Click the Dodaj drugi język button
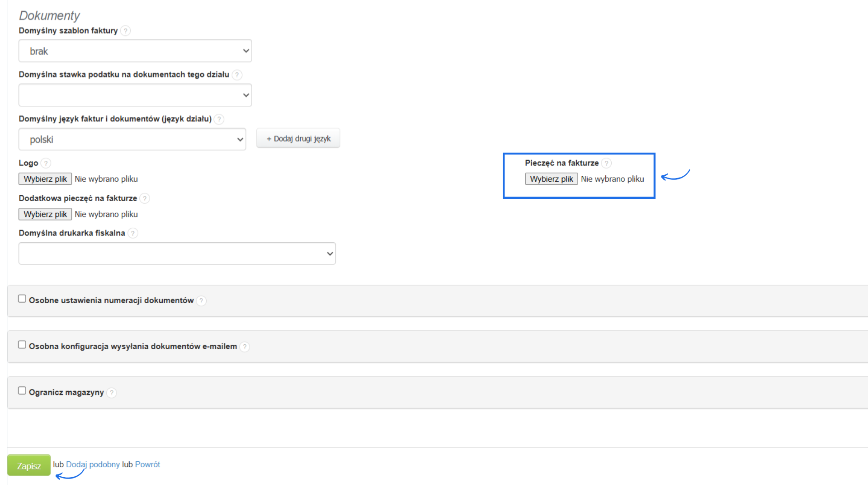868x488 pixels. [298, 139]
